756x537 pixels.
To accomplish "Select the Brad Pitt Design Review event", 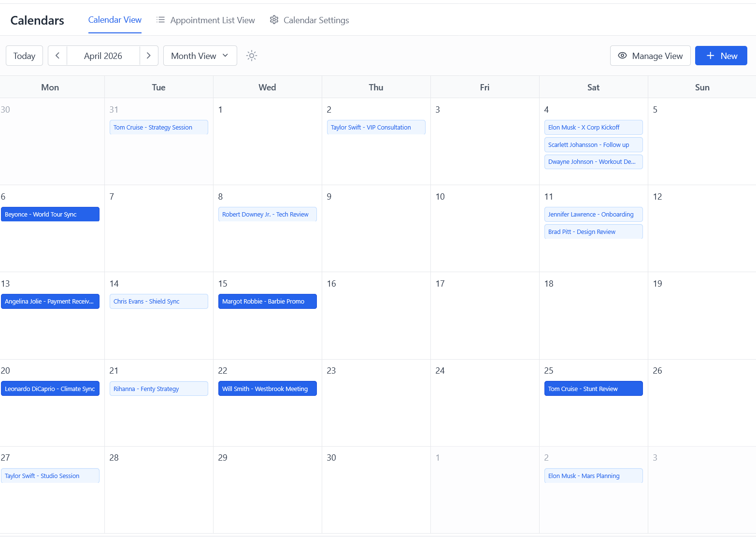I will tap(593, 232).
